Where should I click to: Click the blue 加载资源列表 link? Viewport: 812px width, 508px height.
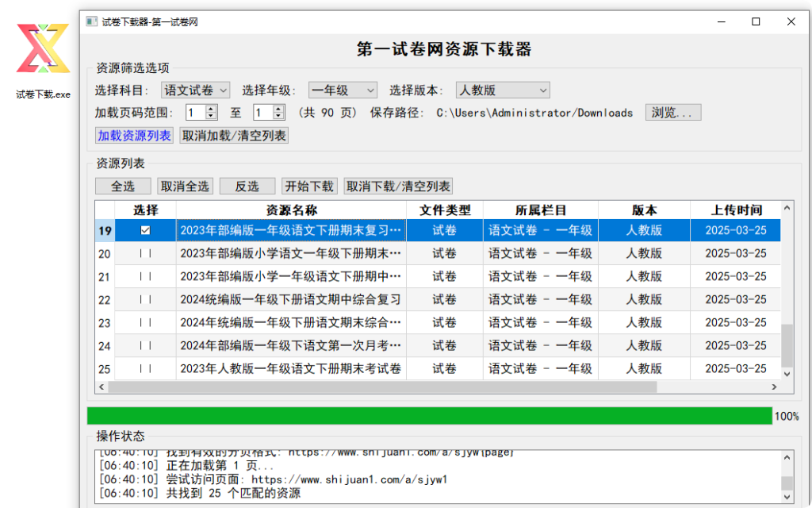[x=133, y=135]
